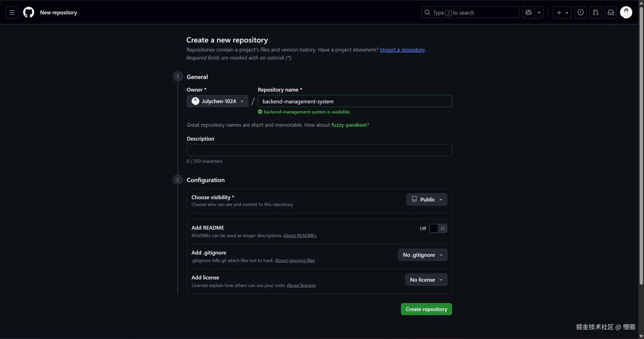
Task: Click the GitHub Octocat logo
Action: click(29, 13)
